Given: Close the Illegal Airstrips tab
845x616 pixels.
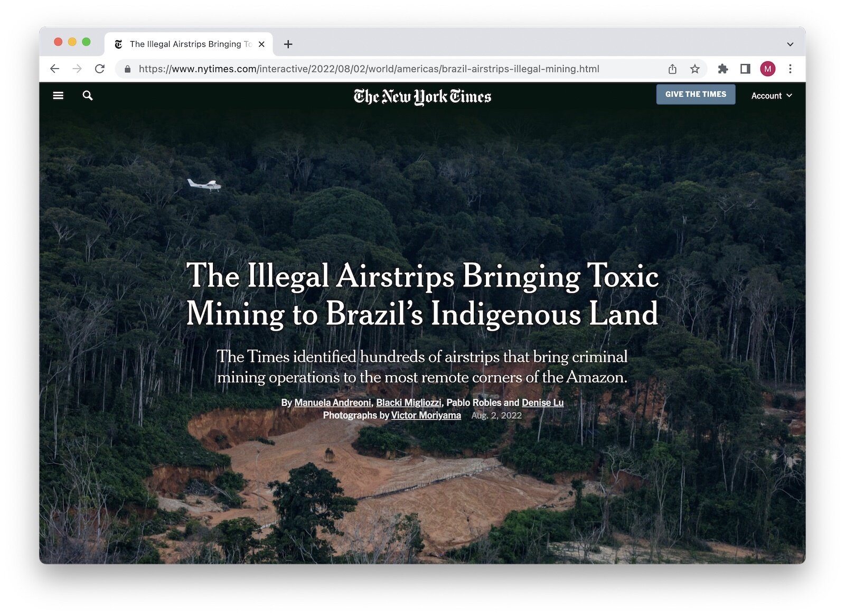Looking at the screenshot, I should pos(261,44).
